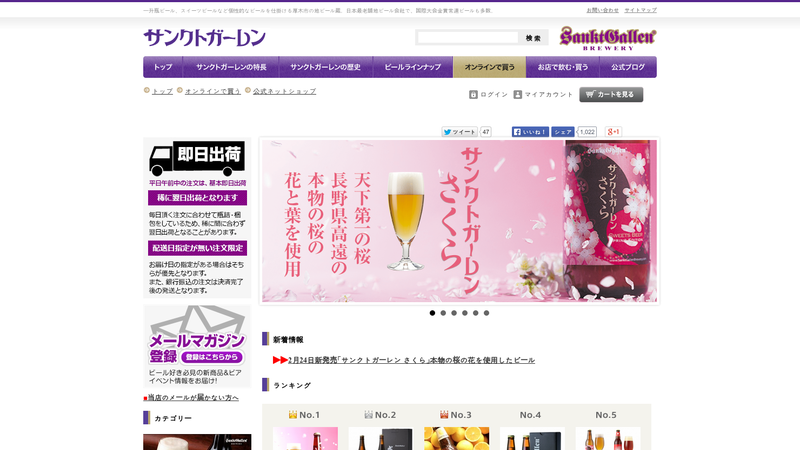Image resolution: width=800 pixels, height=450 pixels.
Task: Click the sakura beer carousel banner
Action: pos(459,221)
